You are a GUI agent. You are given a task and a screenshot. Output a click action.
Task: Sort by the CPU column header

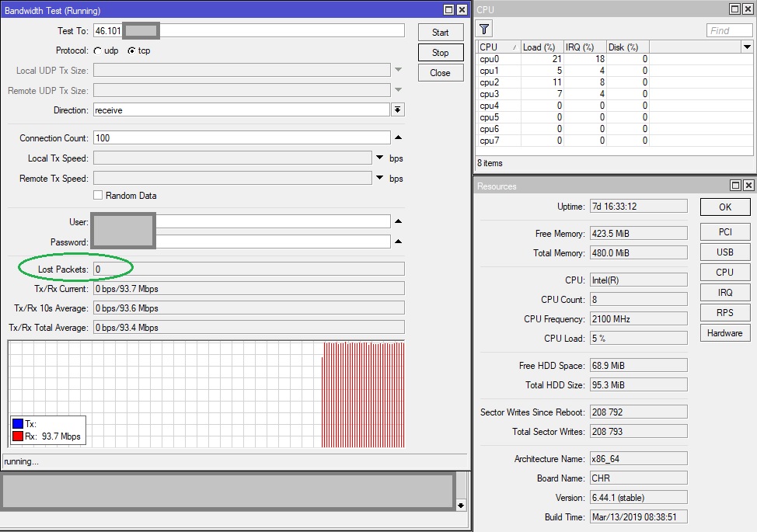[x=499, y=47]
